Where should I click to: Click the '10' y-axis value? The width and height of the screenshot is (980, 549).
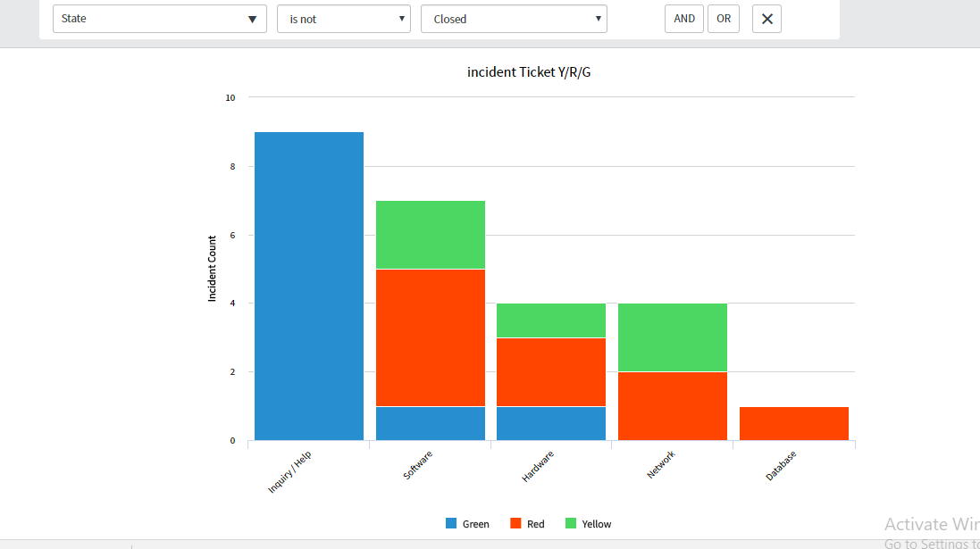pos(230,97)
